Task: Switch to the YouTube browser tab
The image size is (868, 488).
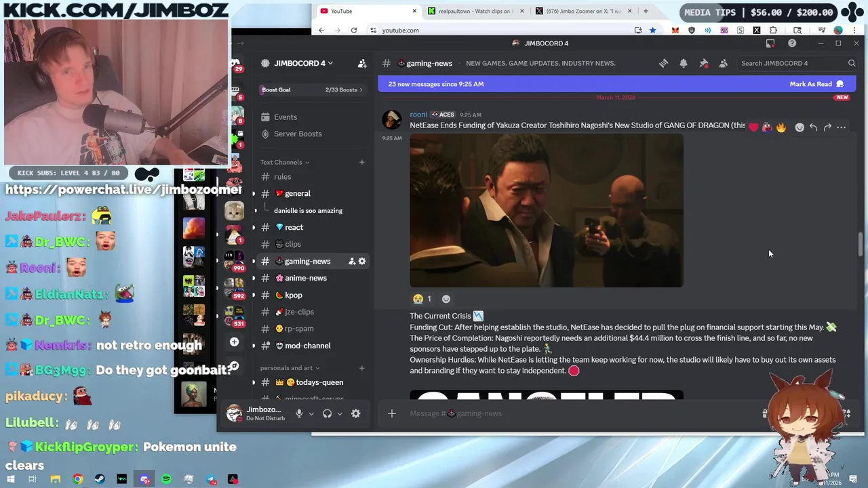Action: 368,11
